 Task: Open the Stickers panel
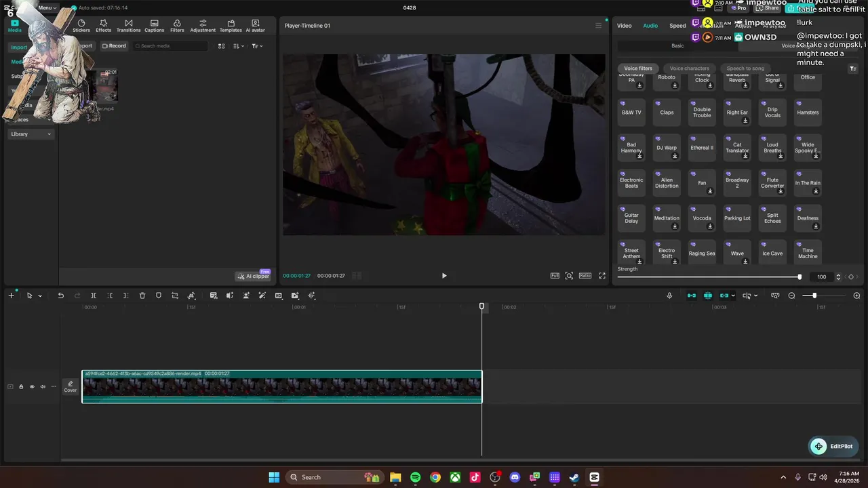pyautogui.click(x=81, y=26)
